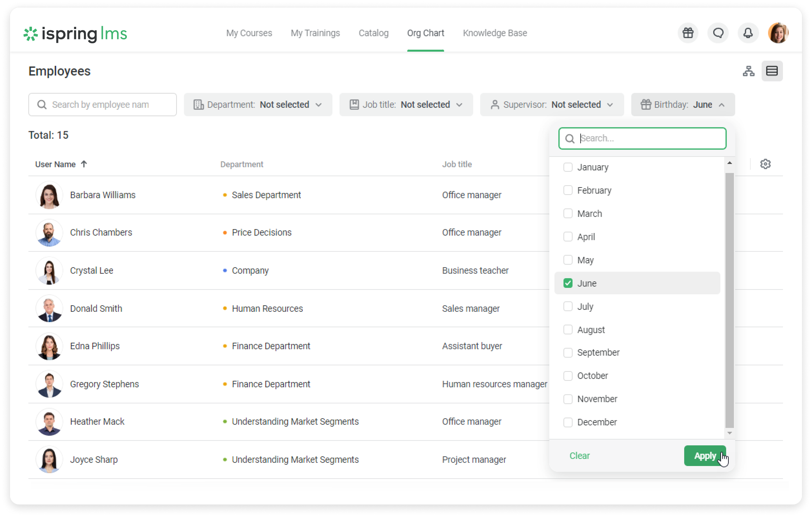Click the notifications bell icon
This screenshot has width=812, height=517.
[748, 33]
